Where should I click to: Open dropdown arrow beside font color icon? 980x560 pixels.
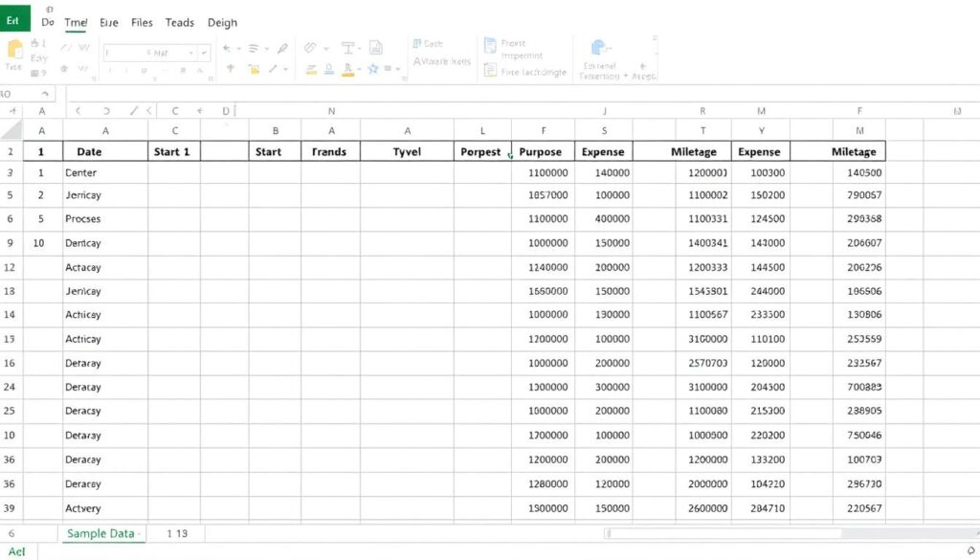click(360, 69)
